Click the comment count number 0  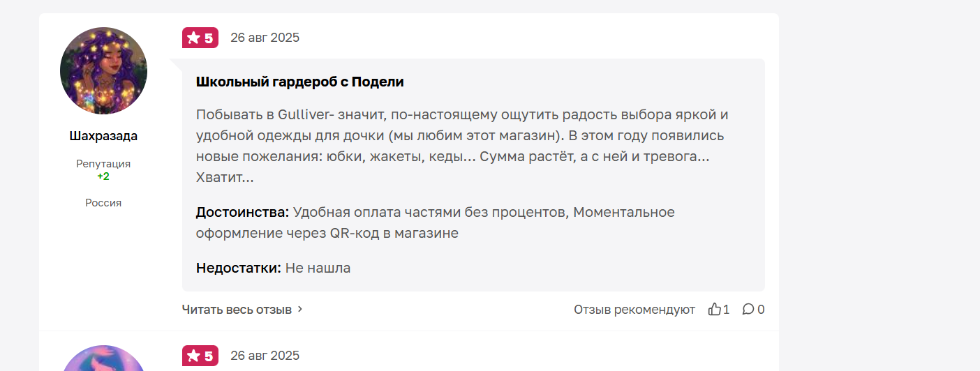tap(761, 309)
